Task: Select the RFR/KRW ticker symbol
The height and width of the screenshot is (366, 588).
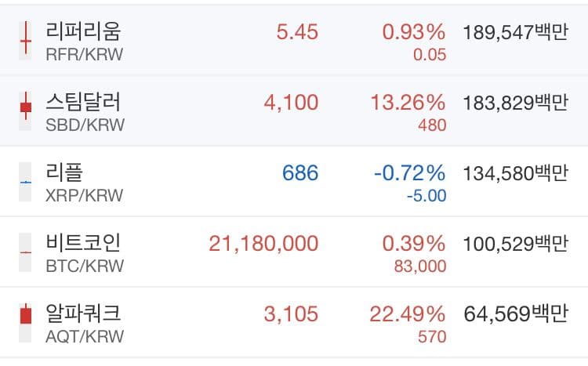Action: pyautogui.click(x=85, y=54)
